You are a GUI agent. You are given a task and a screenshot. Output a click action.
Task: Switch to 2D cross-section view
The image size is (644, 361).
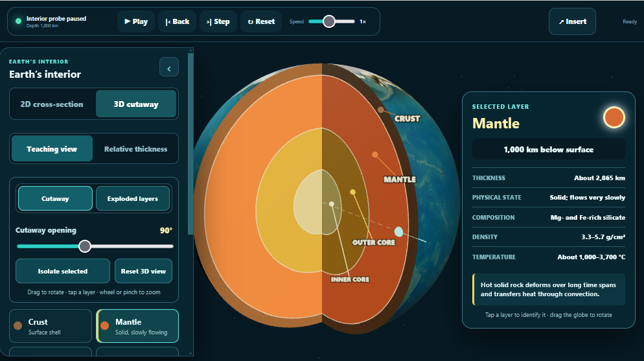coord(52,104)
